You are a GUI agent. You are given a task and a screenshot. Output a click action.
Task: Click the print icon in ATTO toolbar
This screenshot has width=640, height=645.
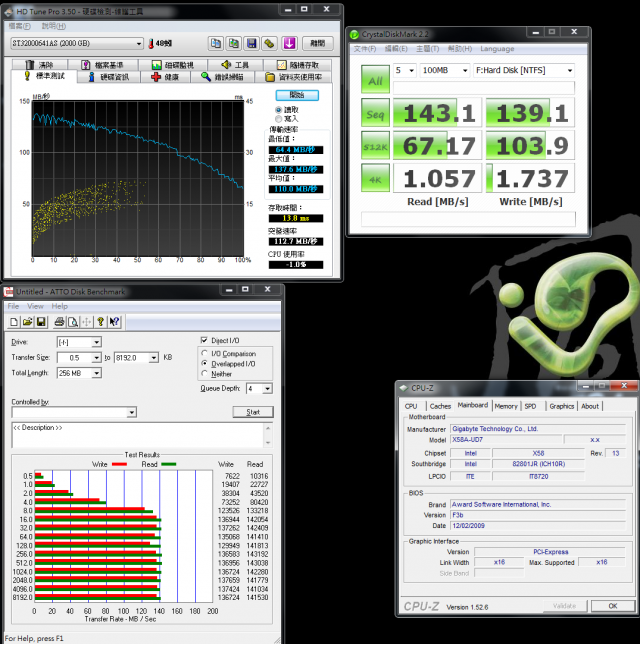(59, 322)
